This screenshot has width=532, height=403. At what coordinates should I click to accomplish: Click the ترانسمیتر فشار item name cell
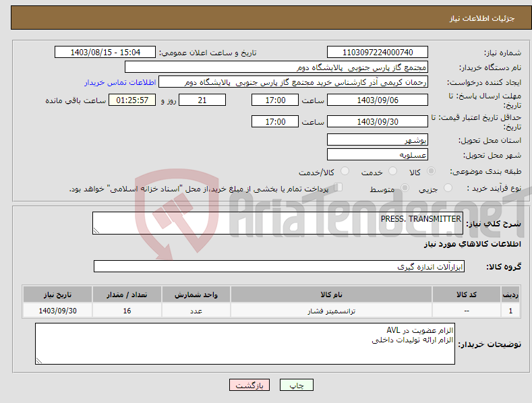[x=331, y=311]
